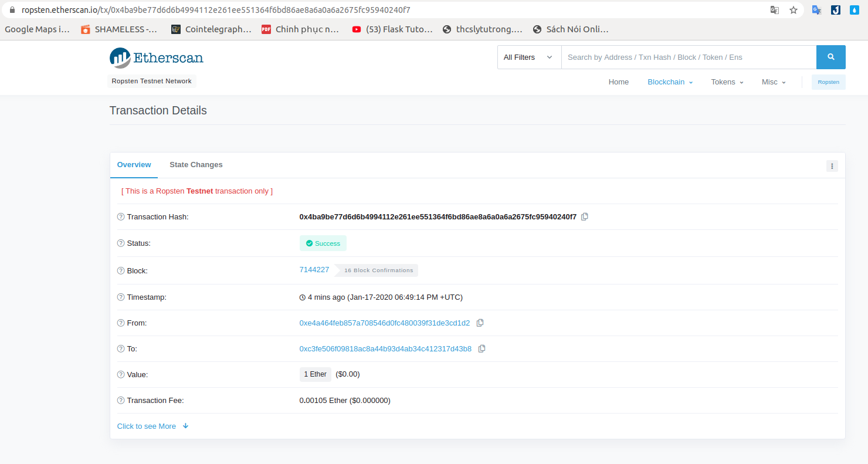
Task: Click the Google Translate extension icon
Action: pos(816,10)
